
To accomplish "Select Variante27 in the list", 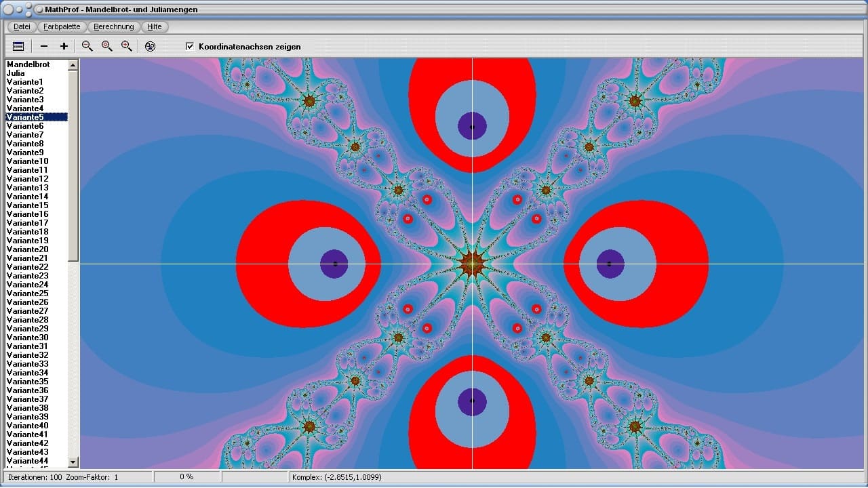I will [27, 311].
